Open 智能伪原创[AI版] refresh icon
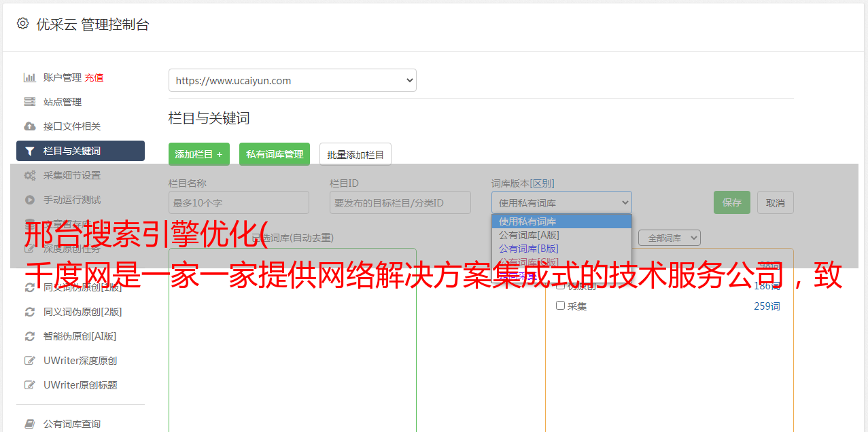868x432 pixels. 30,336
